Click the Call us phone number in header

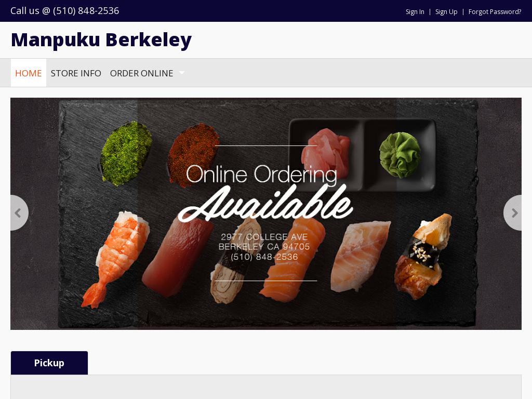tap(65, 10)
